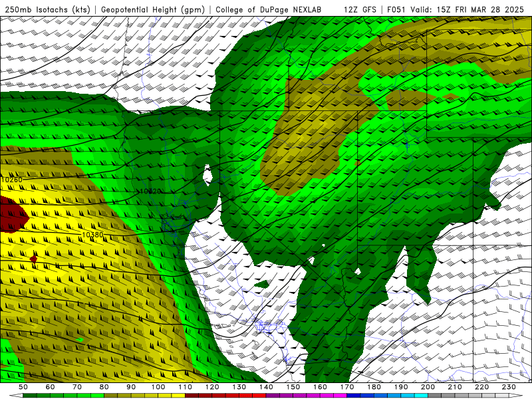Click the legend value 90
Image resolution: width=532 pixels, height=399 pixels.
[x=131, y=387]
